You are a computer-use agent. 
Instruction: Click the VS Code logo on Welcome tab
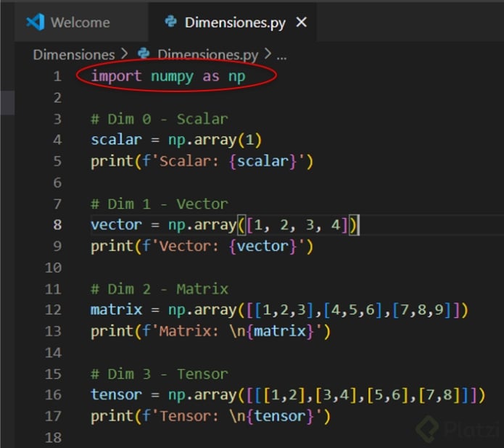pos(36,22)
